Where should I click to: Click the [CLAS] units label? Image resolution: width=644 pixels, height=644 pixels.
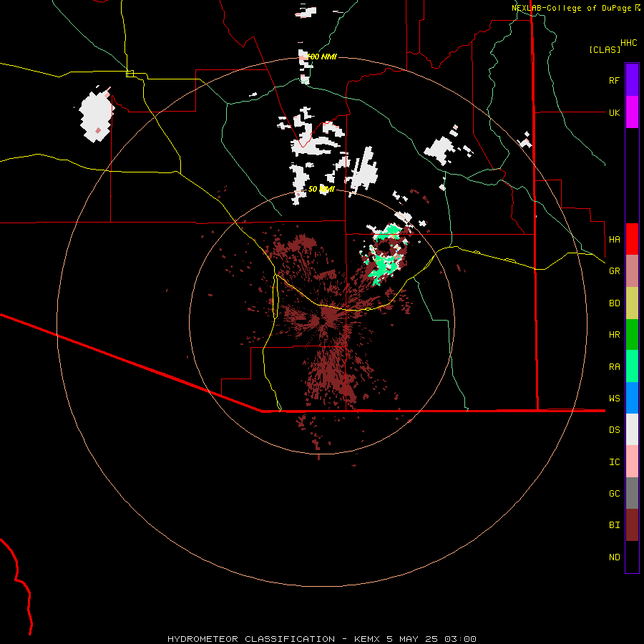pos(605,49)
